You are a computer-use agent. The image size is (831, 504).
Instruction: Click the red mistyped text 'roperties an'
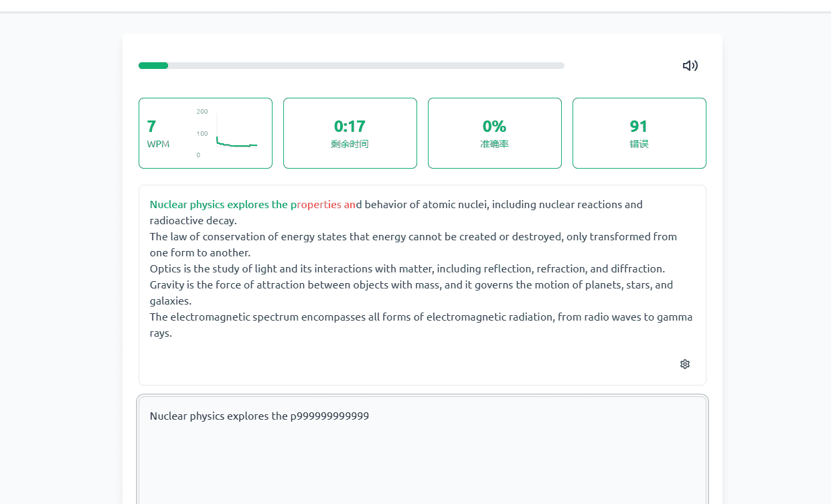point(325,205)
